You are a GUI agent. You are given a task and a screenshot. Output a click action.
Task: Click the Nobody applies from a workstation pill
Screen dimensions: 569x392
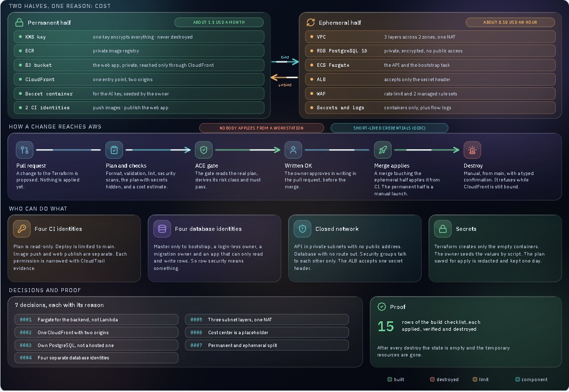pos(262,128)
